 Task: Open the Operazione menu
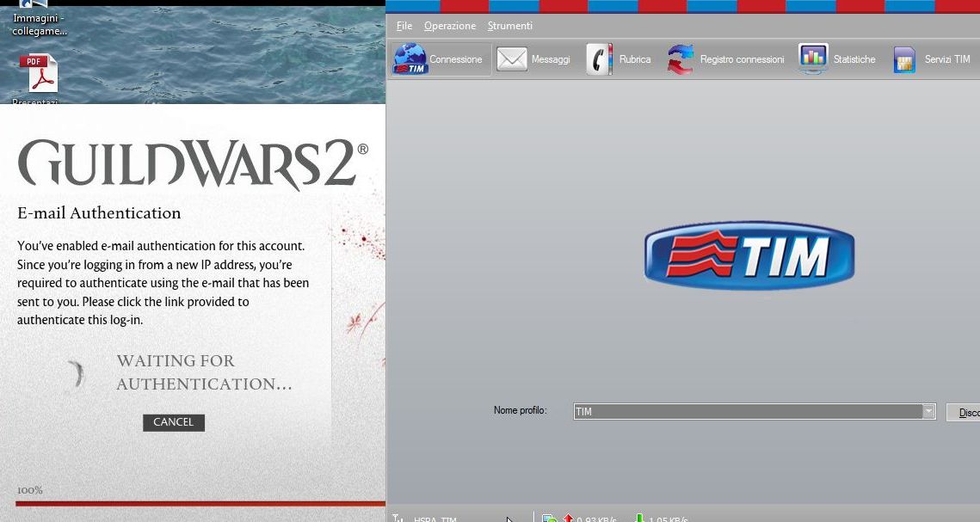click(450, 26)
